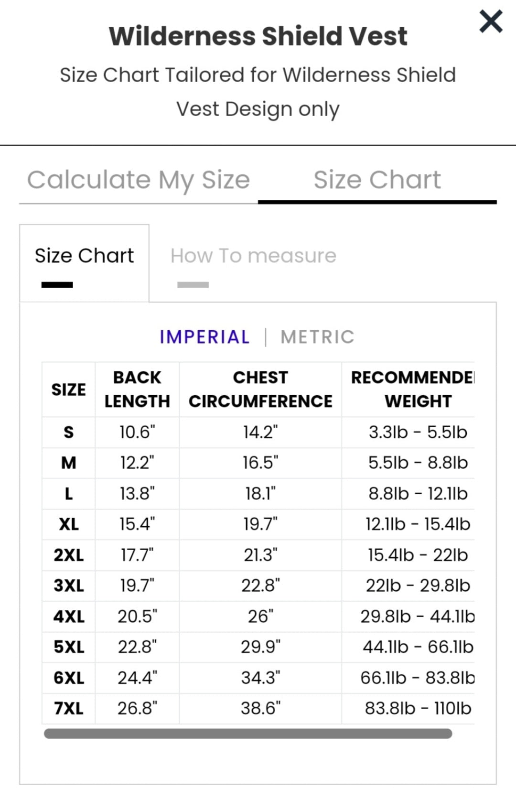Switch to Calculate My Size tab

coord(139,180)
